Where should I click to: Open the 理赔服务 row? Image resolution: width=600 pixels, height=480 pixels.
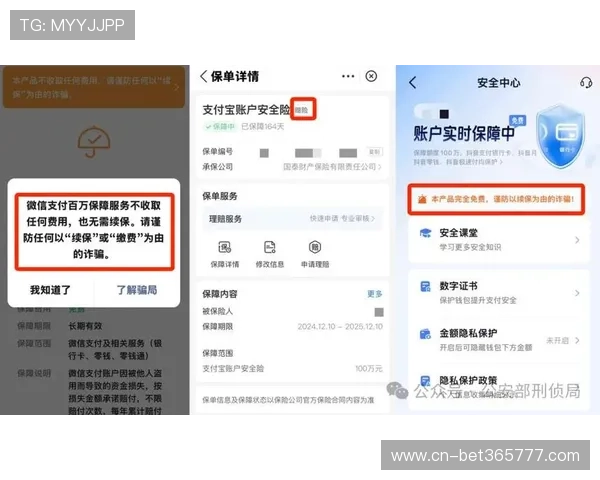tap(292, 219)
